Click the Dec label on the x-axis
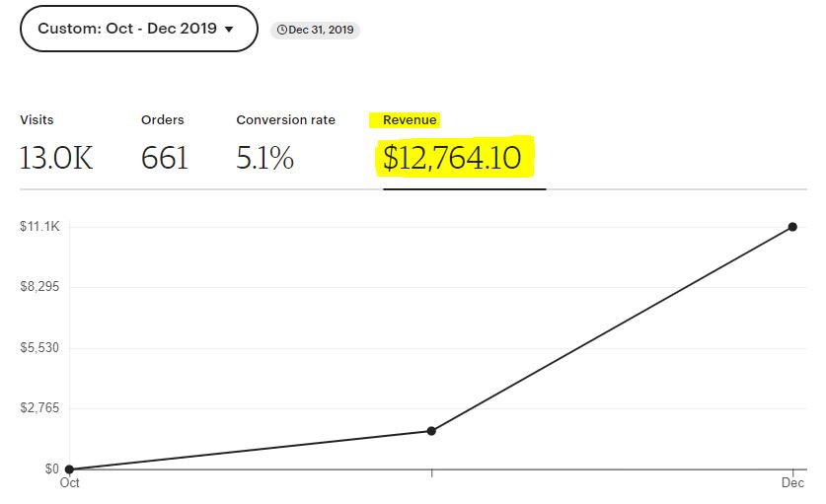This screenshot has height=504, width=826. pos(792,483)
